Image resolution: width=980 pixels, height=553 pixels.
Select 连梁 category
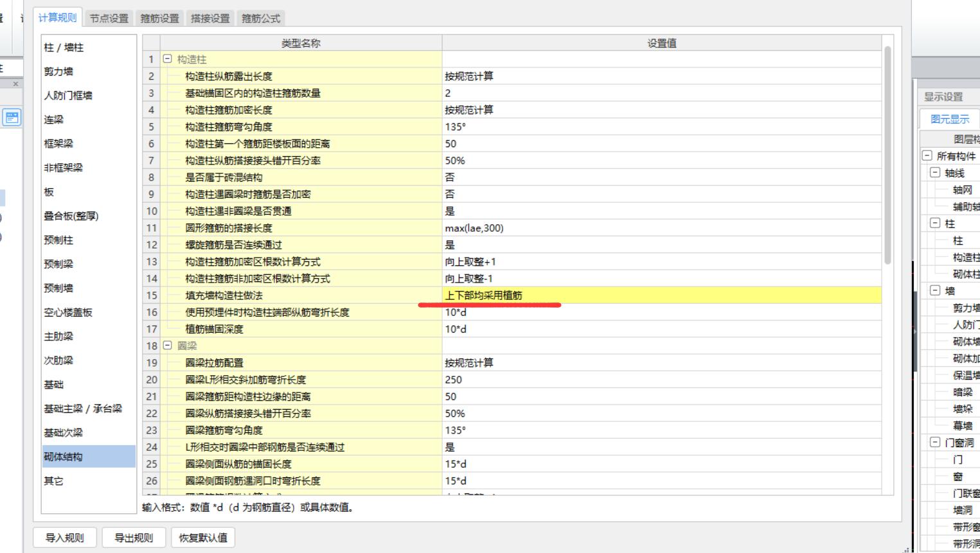(x=89, y=119)
